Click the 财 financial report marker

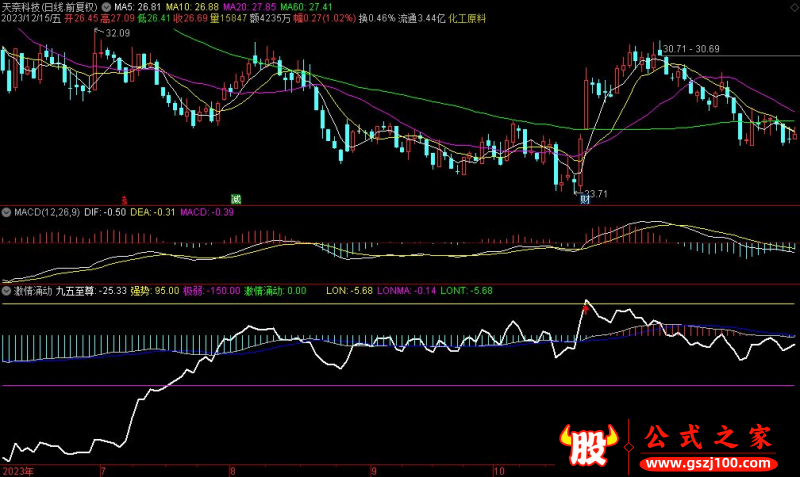point(583,199)
